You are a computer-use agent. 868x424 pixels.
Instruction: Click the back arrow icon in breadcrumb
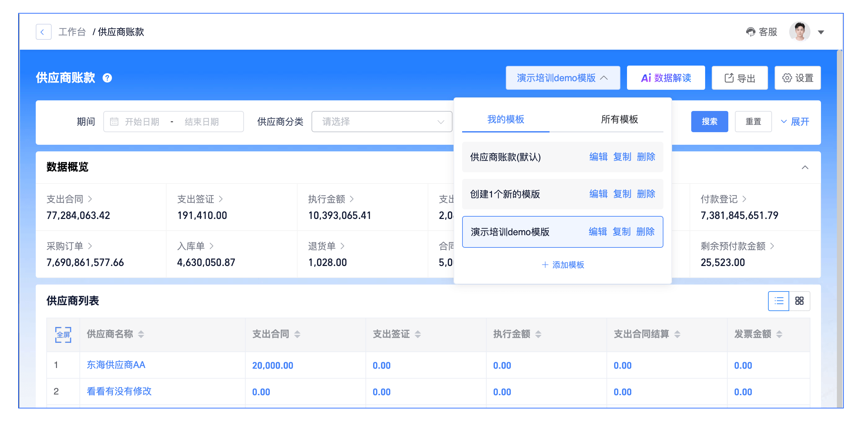pyautogui.click(x=43, y=32)
